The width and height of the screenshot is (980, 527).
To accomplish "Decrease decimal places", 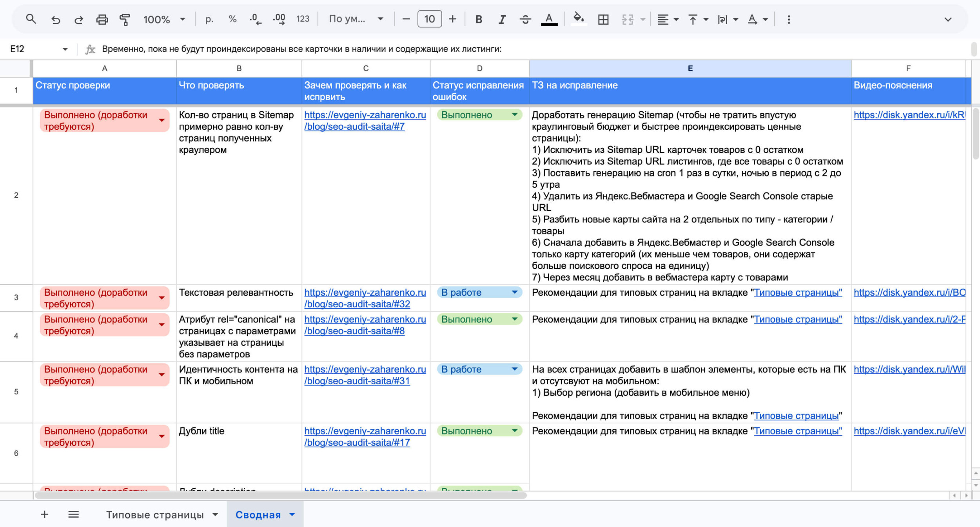I will click(256, 19).
